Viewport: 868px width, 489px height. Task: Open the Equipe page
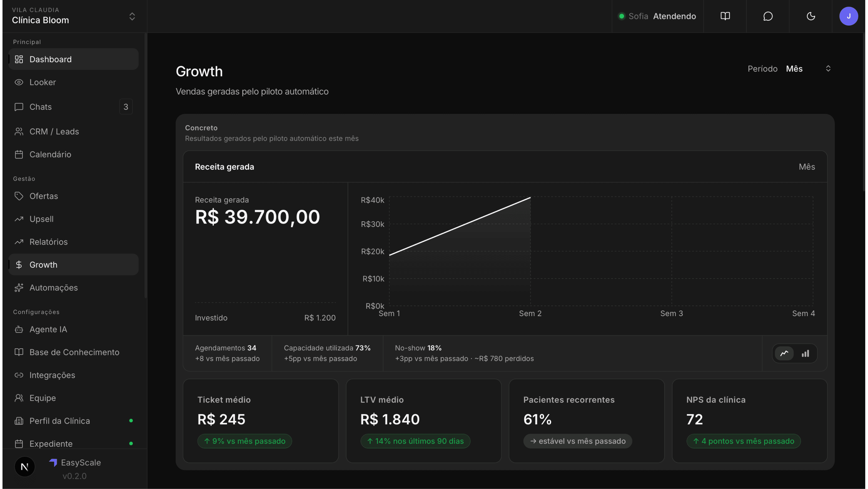tap(73, 398)
